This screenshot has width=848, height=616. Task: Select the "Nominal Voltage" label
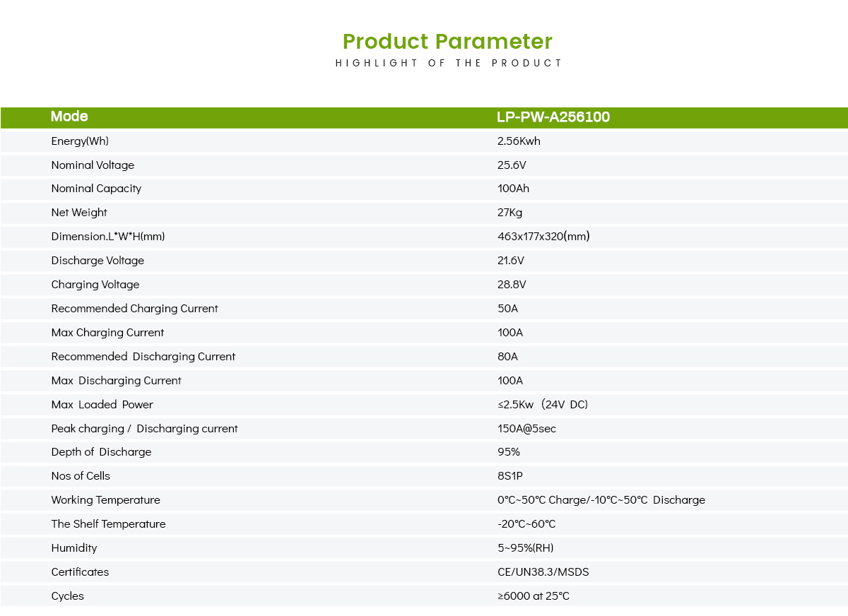(x=93, y=165)
